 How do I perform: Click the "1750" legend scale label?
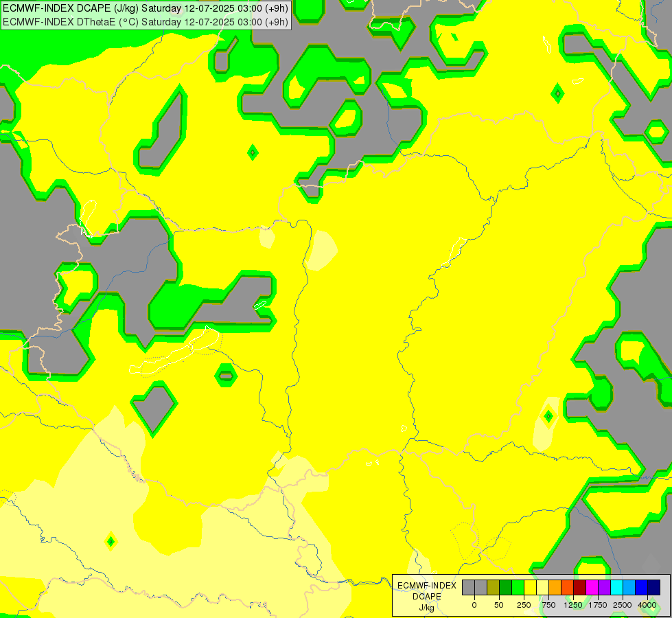click(x=598, y=605)
